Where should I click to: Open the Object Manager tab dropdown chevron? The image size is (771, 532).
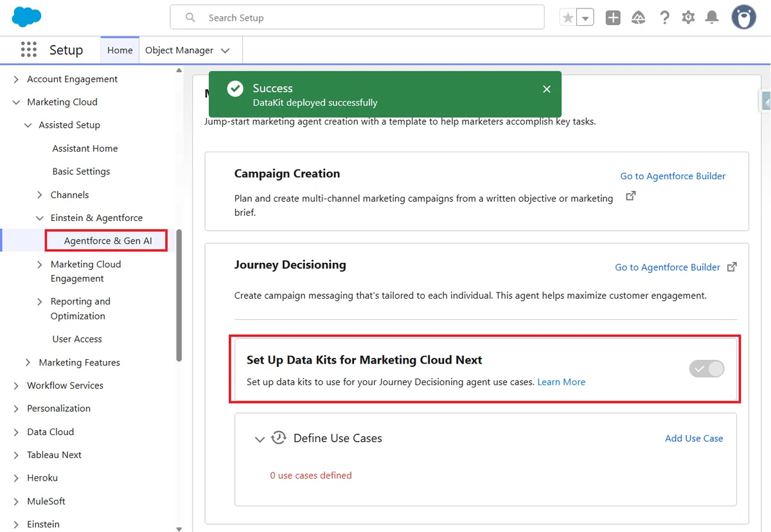pyautogui.click(x=225, y=50)
